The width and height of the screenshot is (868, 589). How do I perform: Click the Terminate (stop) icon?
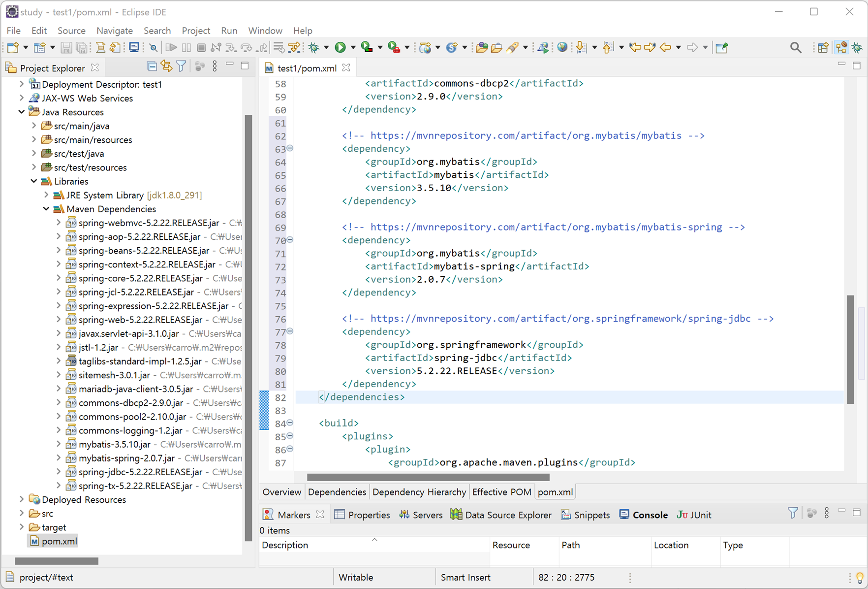[x=201, y=47]
